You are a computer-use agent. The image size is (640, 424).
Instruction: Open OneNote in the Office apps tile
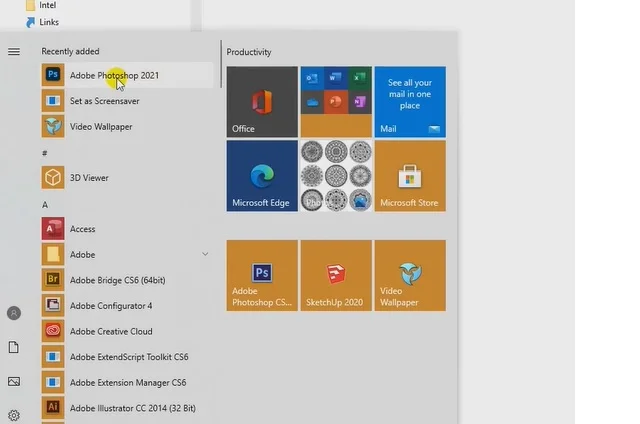pyautogui.click(x=360, y=102)
